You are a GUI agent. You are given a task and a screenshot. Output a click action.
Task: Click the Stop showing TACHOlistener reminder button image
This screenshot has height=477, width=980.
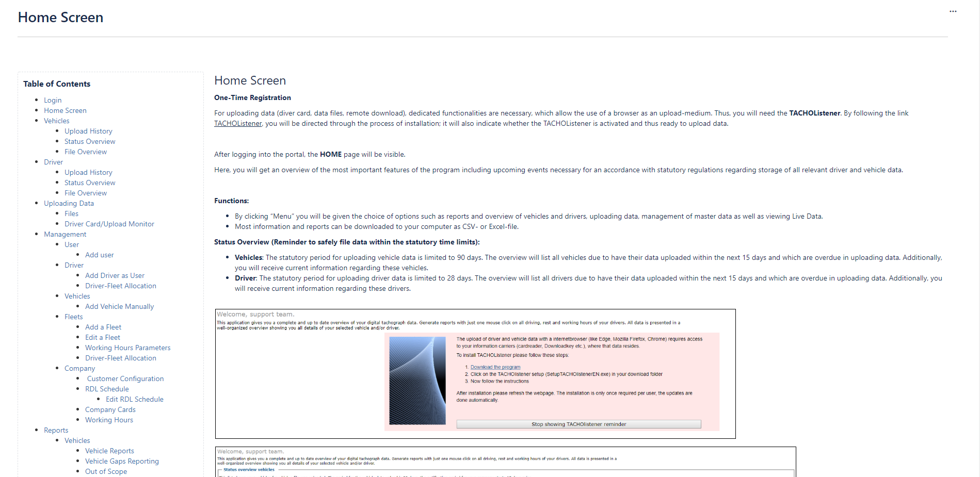pos(579,424)
